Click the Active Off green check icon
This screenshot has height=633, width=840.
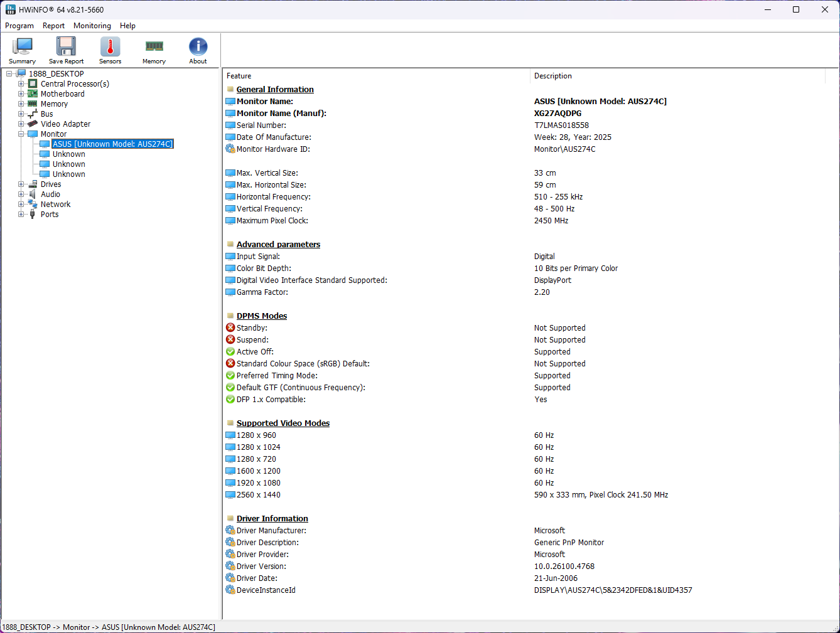click(x=230, y=351)
